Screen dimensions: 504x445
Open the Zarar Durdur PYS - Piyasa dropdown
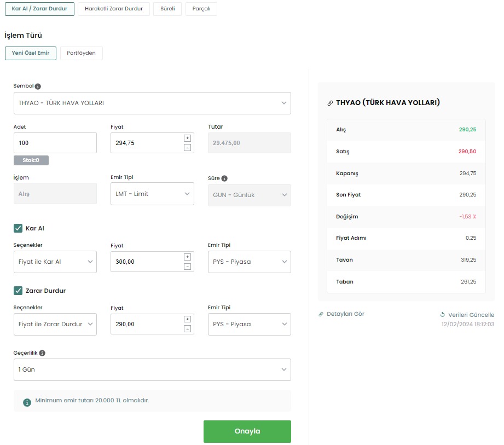(x=250, y=324)
